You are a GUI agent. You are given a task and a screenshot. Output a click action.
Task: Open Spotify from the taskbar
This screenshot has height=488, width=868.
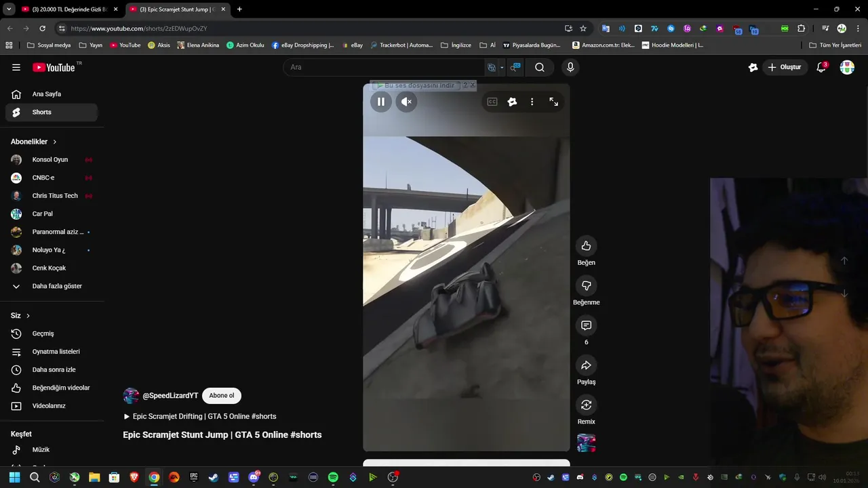(x=333, y=477)
